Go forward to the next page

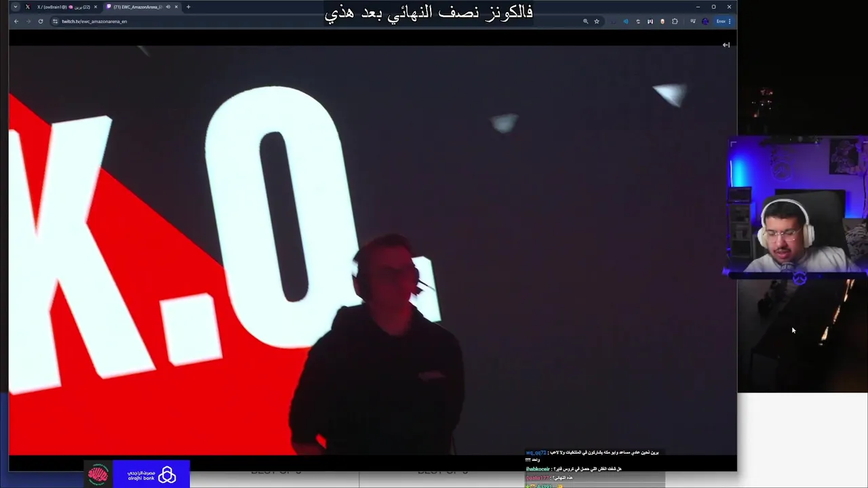pyautogui.click(x=28, y=21)
